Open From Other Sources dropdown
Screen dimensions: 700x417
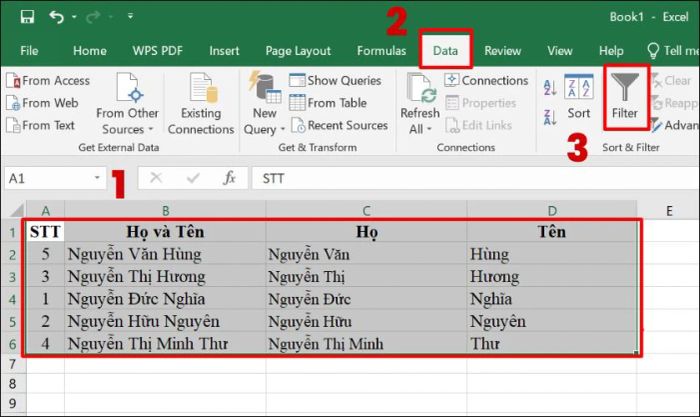pos(127,104)
